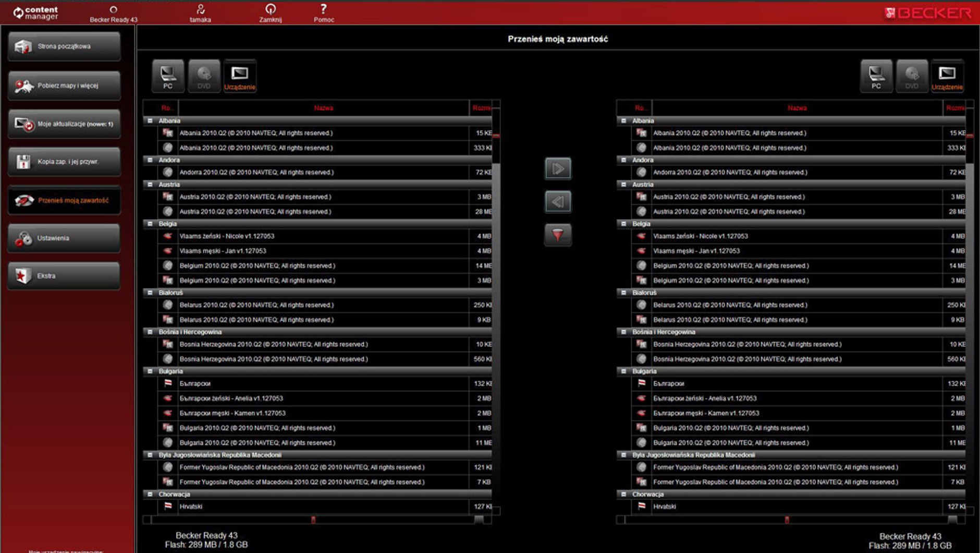Sort left list by Ro.. type column
This screenshot has height=553, width=980.
coord(166,108)
